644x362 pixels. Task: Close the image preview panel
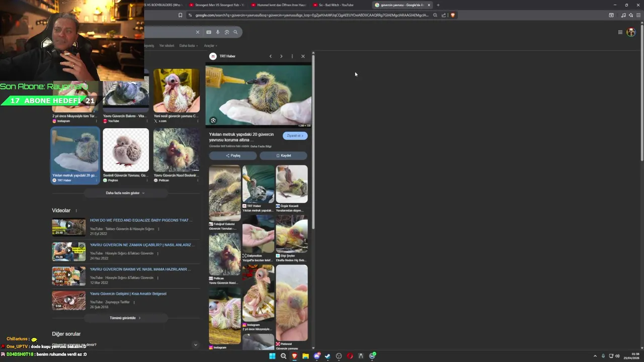click(303, 56)
